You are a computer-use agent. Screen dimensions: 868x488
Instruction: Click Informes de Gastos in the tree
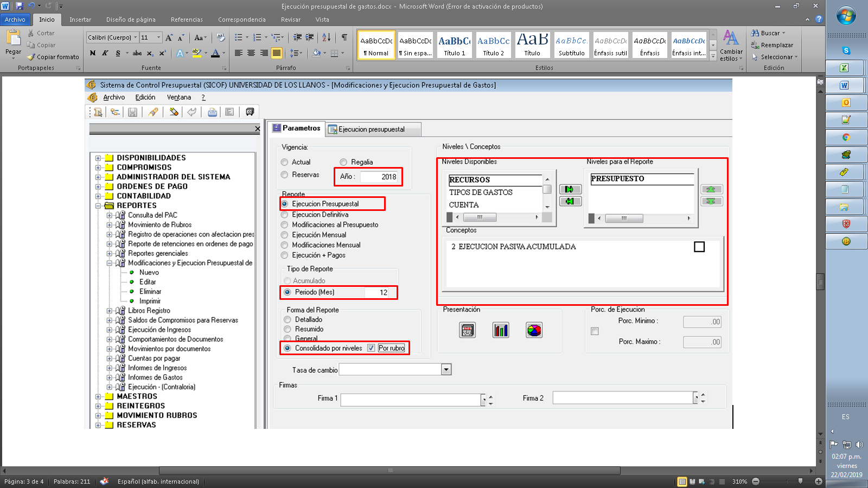155,377
